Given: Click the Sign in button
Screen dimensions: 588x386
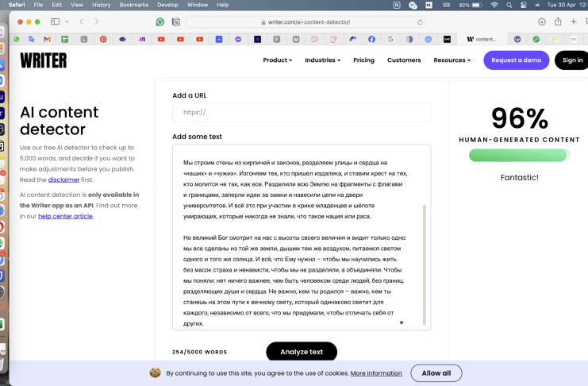Looking at the screenshot, I should pyautogui.click(x=572, y=60).
